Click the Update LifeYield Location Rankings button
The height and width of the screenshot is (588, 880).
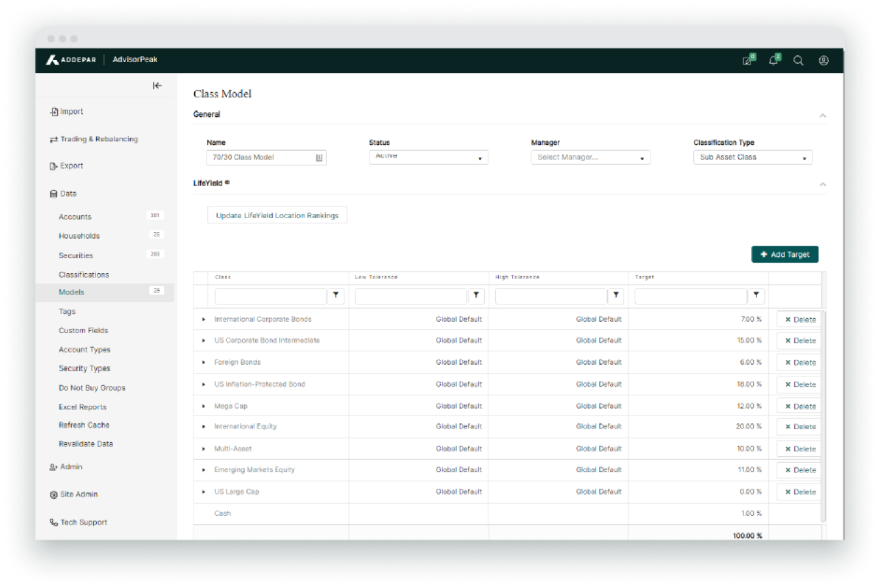point(277,215)
